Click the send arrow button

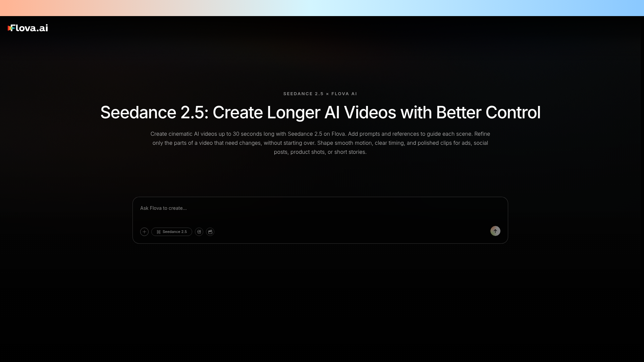tap(495, 231)
